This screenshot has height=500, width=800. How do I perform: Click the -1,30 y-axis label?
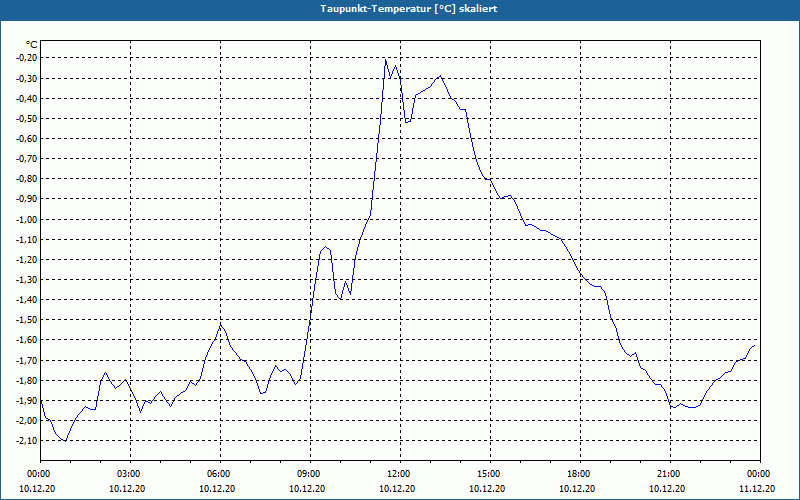pyautogui.click(x=27, y=280)
